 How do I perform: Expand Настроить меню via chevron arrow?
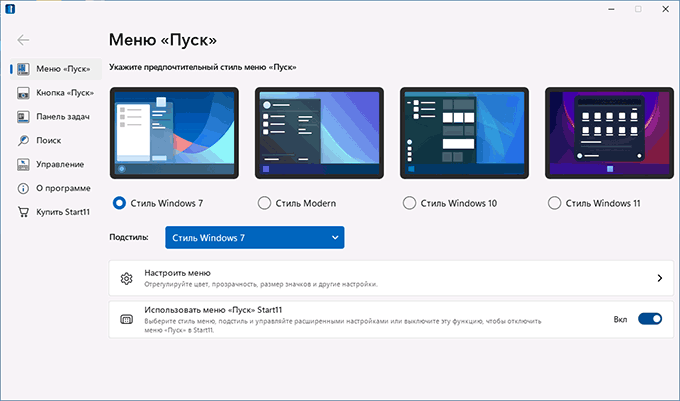[x=660, y=278]
